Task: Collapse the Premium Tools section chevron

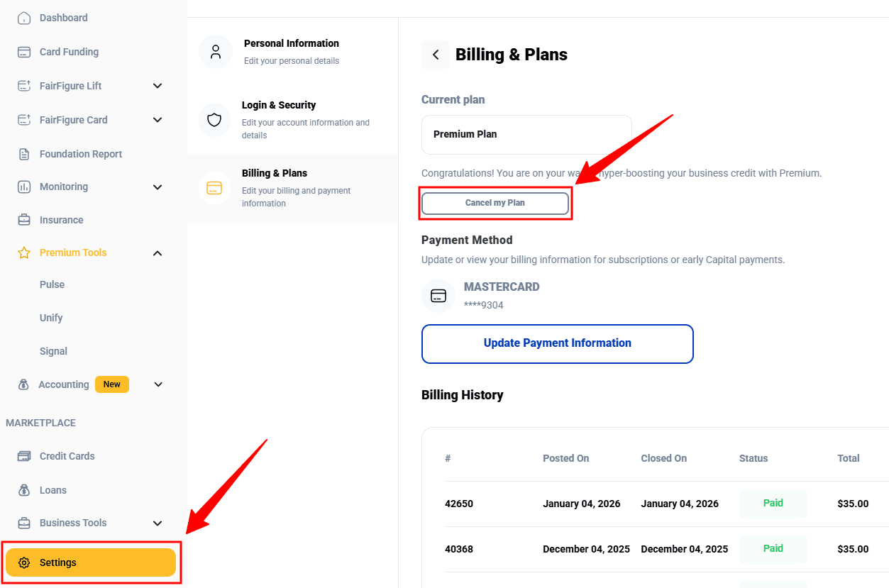Action: [x=158, y=253]
